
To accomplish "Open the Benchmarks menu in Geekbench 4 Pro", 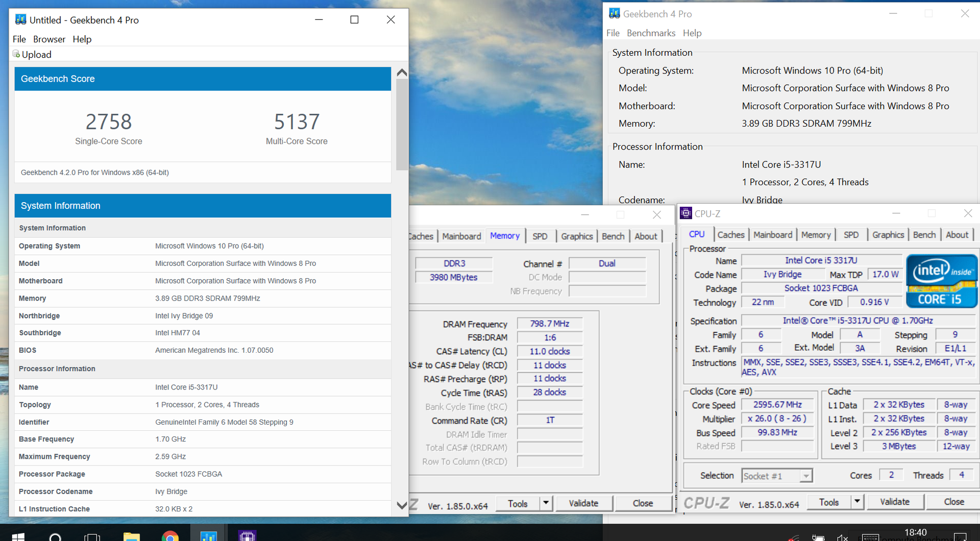I will pos(651,33).
